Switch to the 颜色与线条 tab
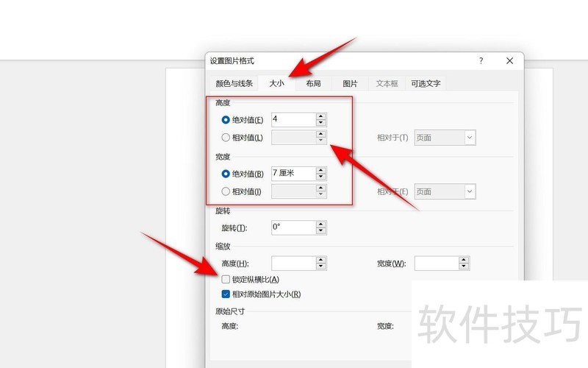Screen dimensions: 588x368 click(x=234, y=84)
